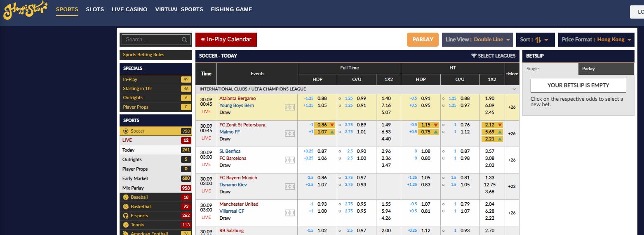
Task: Pick Dynamo Kiev HT 1X2 odds 12.75
Action: pos(490,185)
